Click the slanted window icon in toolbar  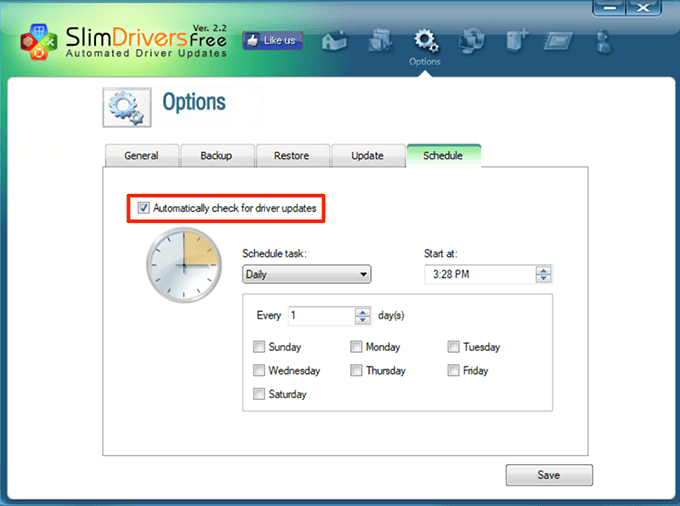(x=558, y=42)
